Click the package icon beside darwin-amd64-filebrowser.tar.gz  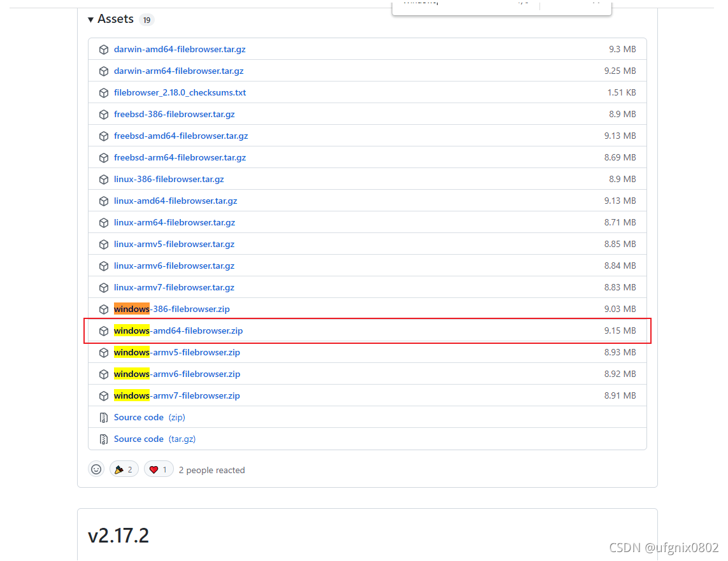pyautogui.click(x=104, y=50)
